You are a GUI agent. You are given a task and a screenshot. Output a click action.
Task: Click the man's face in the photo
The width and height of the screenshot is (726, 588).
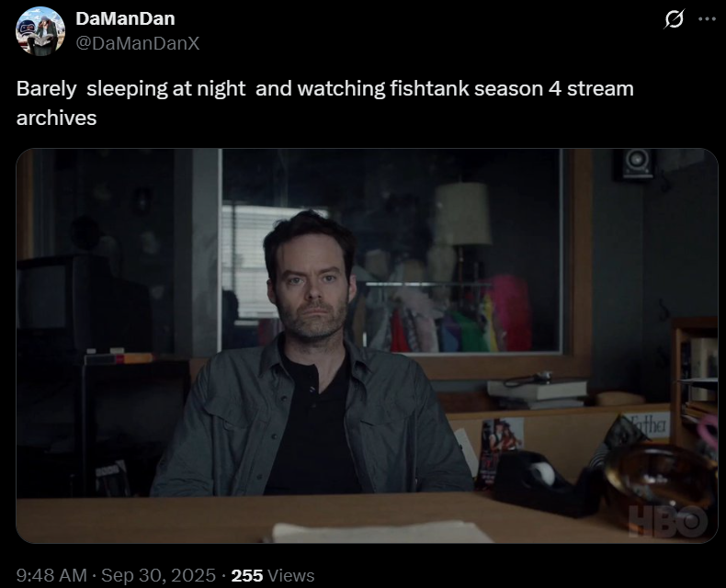click(x=312, y=288)
